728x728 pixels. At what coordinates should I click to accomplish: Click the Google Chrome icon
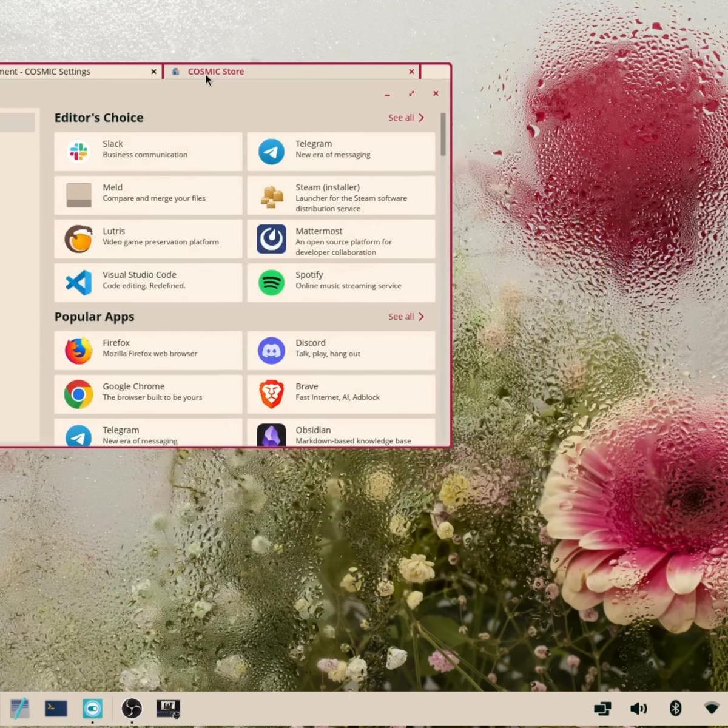79,394
